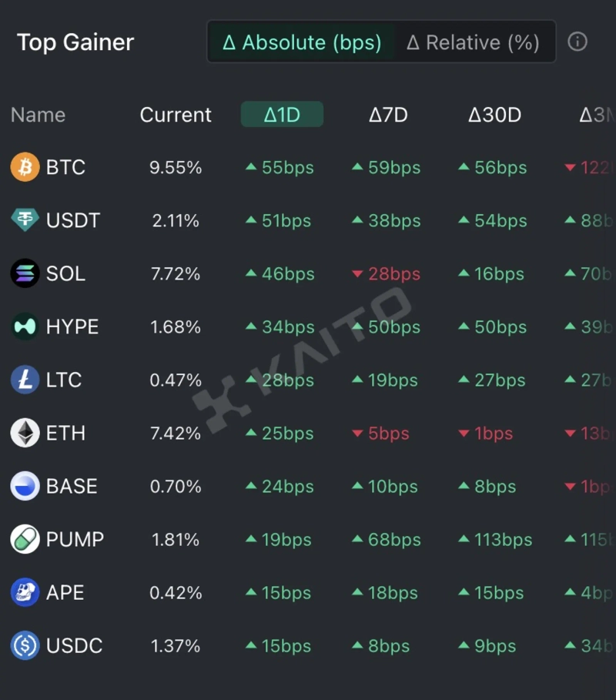Click the Bitcoin coin icon
The height and width of the screenshot is (700, 616).
25,167
